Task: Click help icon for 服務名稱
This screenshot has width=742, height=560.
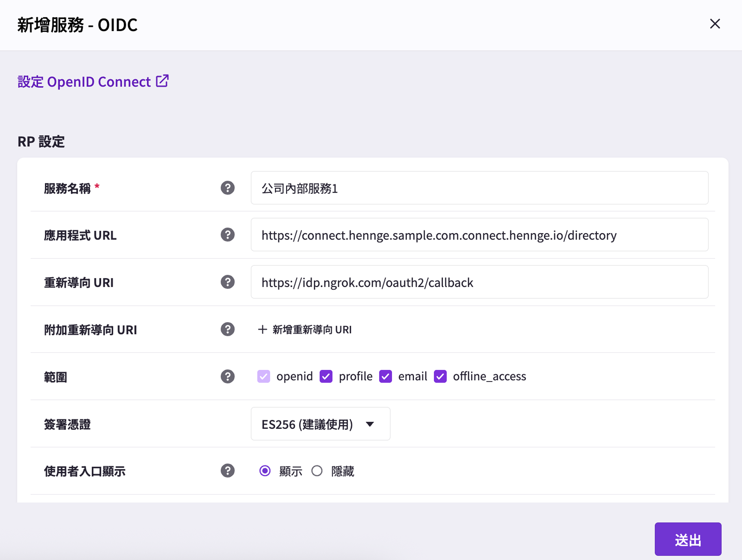Action: [x=228, y=188]
